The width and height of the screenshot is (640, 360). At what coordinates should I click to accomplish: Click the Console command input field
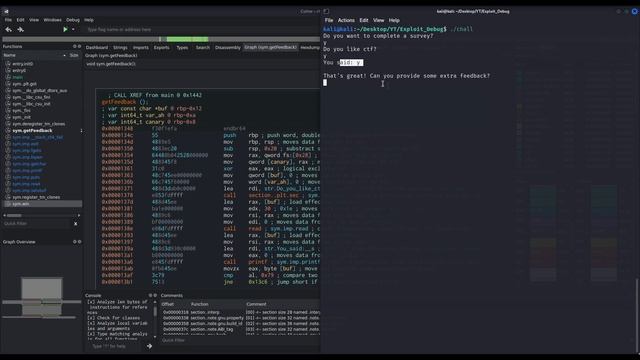114,346
